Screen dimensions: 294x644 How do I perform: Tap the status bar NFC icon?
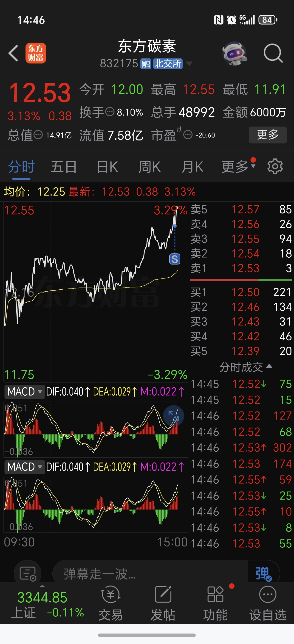tap(219, 20)
